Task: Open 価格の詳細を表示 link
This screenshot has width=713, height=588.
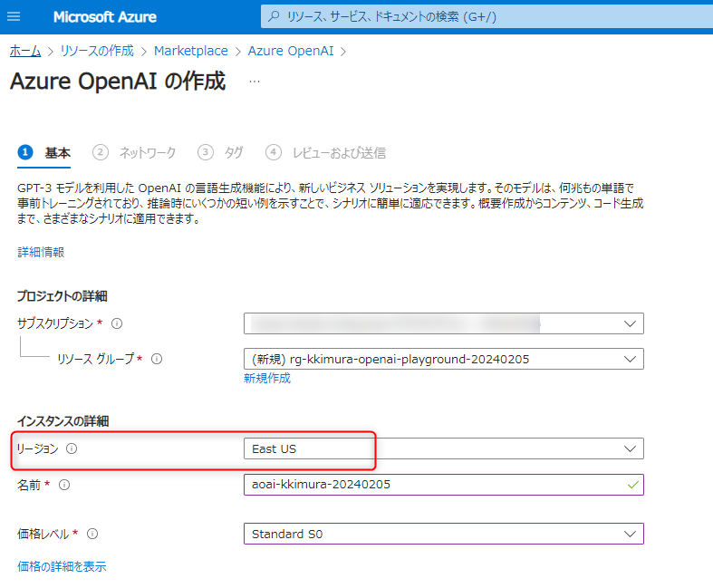Action: tap(62, 566)
